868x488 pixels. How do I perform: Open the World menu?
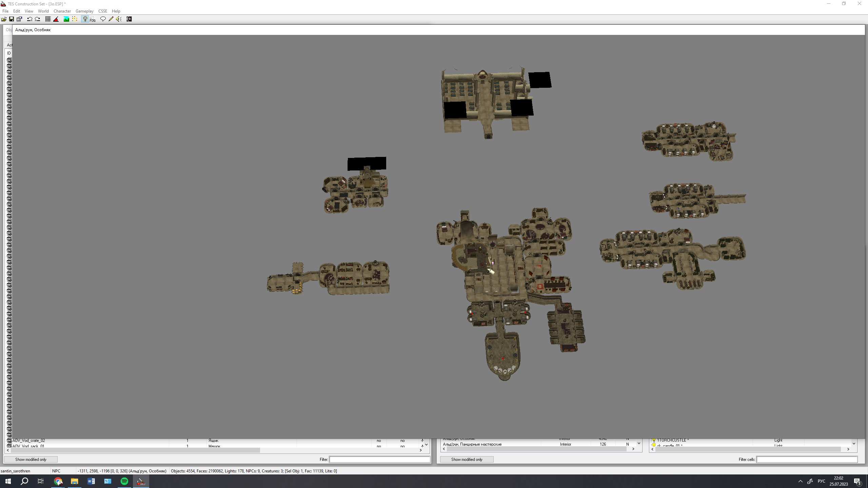43,11
